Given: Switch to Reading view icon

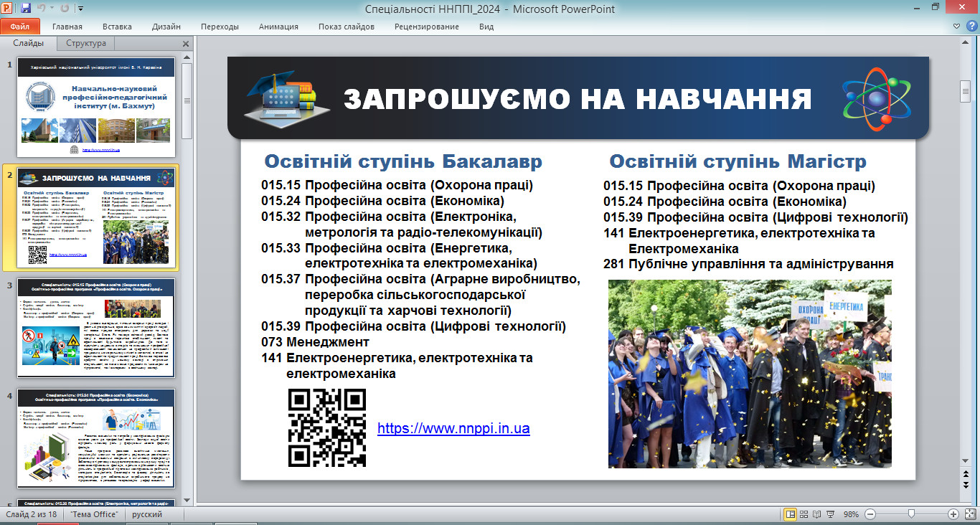Looking at the screenshot, I should click(x=817, y=514).
